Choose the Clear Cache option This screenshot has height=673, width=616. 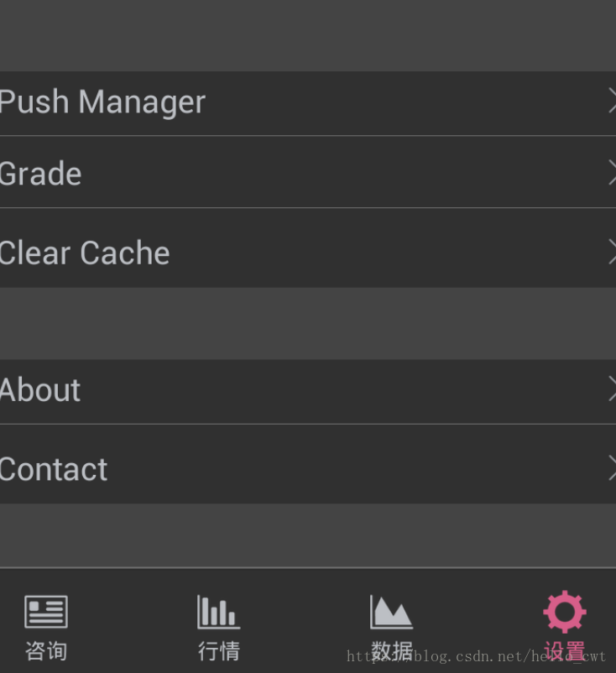(x=308, y=248)
